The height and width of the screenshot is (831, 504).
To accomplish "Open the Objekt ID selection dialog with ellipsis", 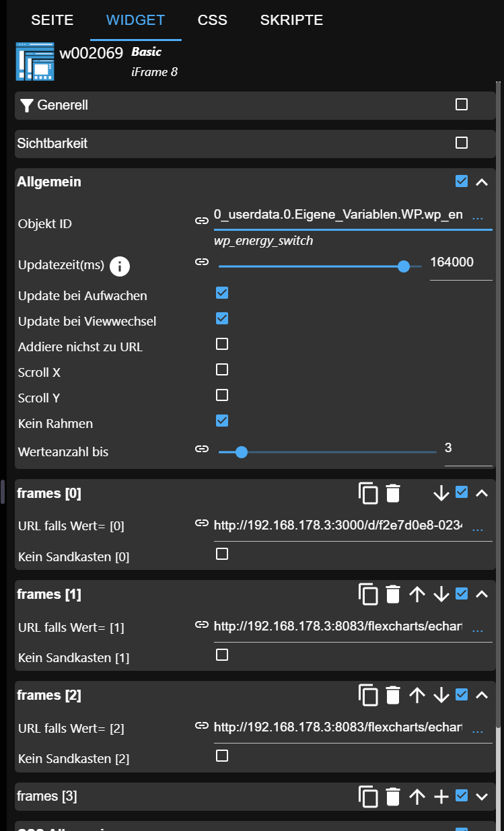I will (x=478, y=217).
